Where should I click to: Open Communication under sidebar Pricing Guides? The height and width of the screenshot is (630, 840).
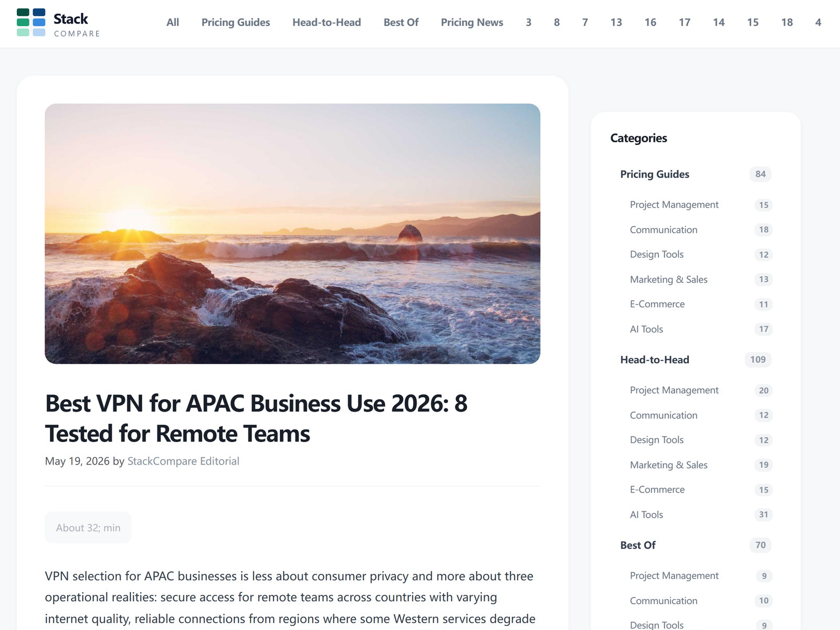coord(664,230)
